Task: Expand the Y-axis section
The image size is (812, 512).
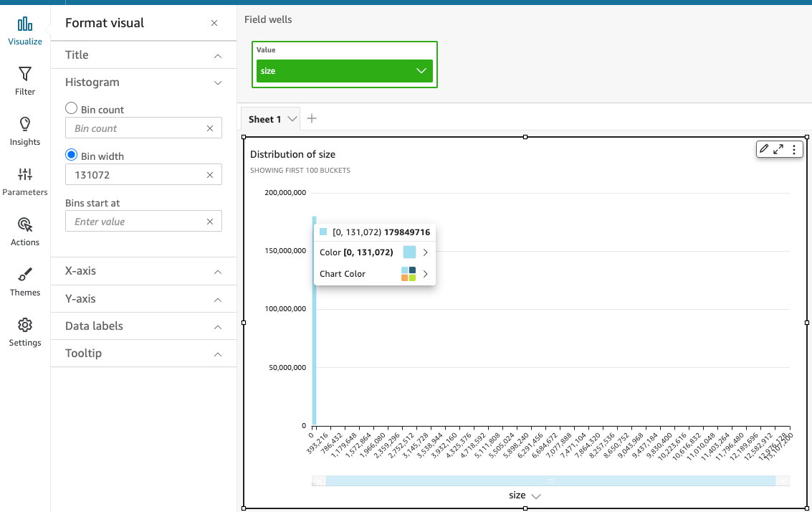Action: pos(143,299)
